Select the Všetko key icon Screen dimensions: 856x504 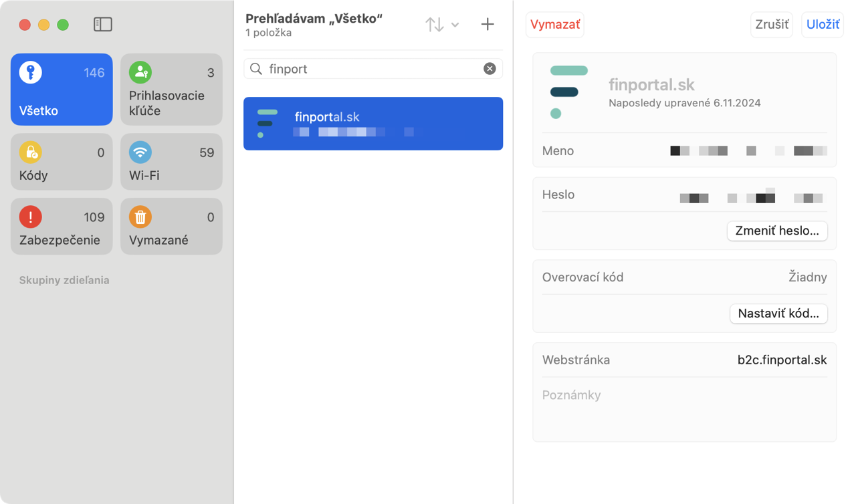tap(31, 72)
